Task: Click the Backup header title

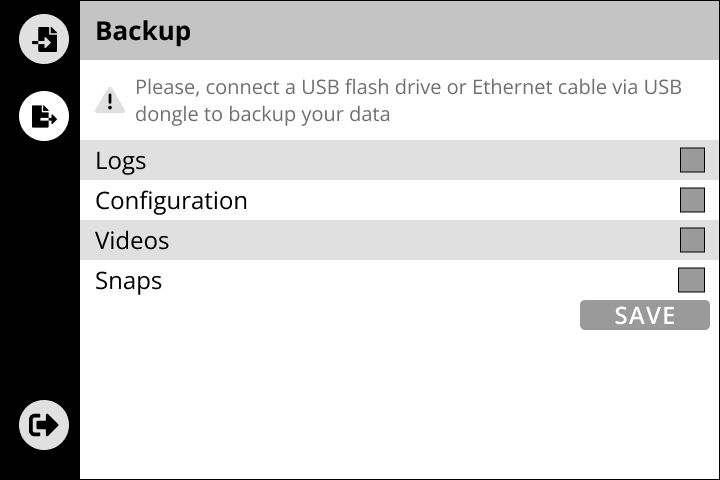Action: 142,31
